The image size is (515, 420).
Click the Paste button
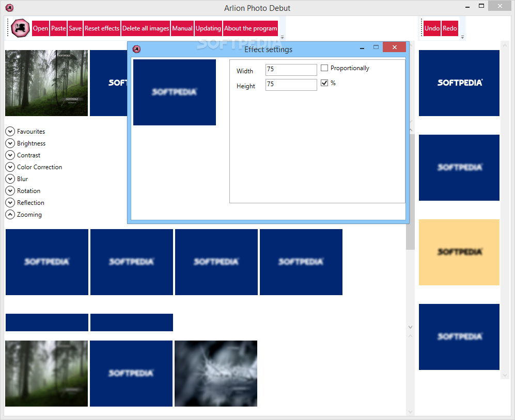click(58, 28)
